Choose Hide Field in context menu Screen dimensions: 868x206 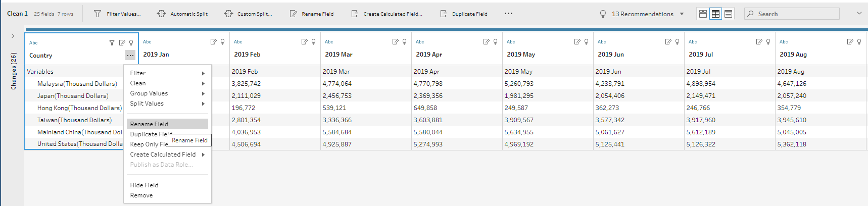point(144,185)
